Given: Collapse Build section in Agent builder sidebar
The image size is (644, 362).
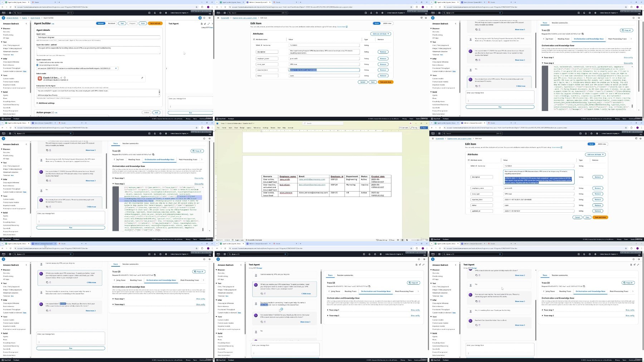Looking at the screenshot, I should tap(2, 92).
